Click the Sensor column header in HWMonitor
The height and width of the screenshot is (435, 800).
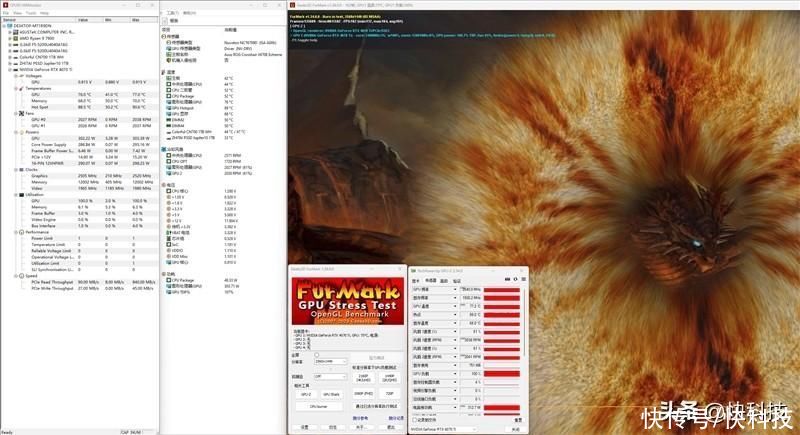coord(38,19)
